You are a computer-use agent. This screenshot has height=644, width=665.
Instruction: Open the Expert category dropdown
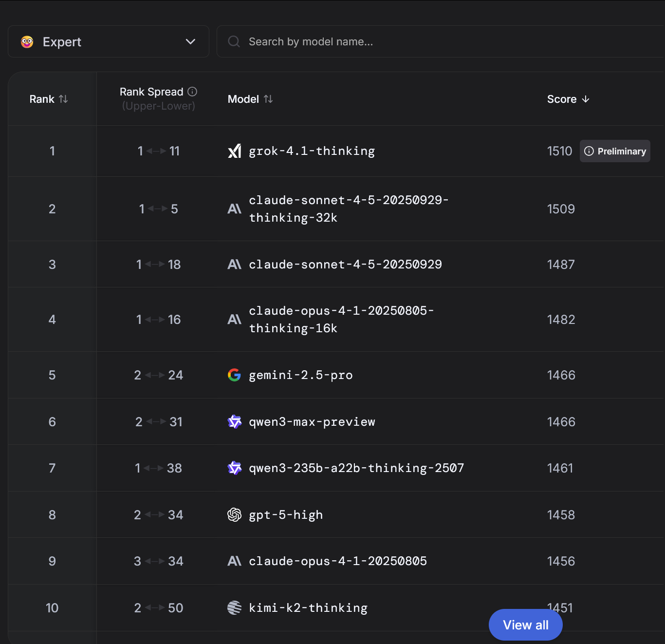[109, 42]
